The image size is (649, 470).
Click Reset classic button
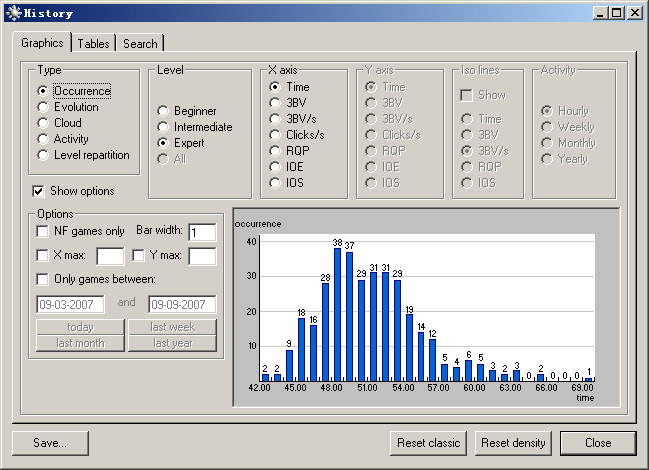click(428, 443)
